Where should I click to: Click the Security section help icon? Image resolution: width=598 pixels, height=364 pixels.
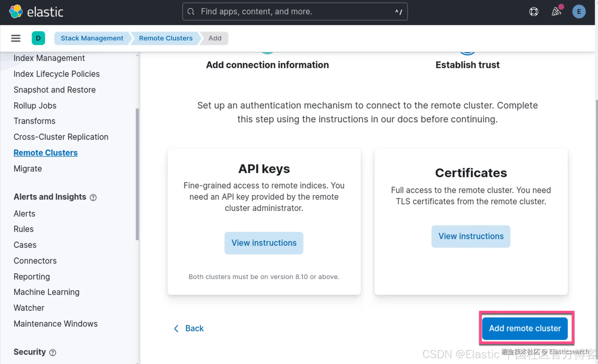pos(53,353)
